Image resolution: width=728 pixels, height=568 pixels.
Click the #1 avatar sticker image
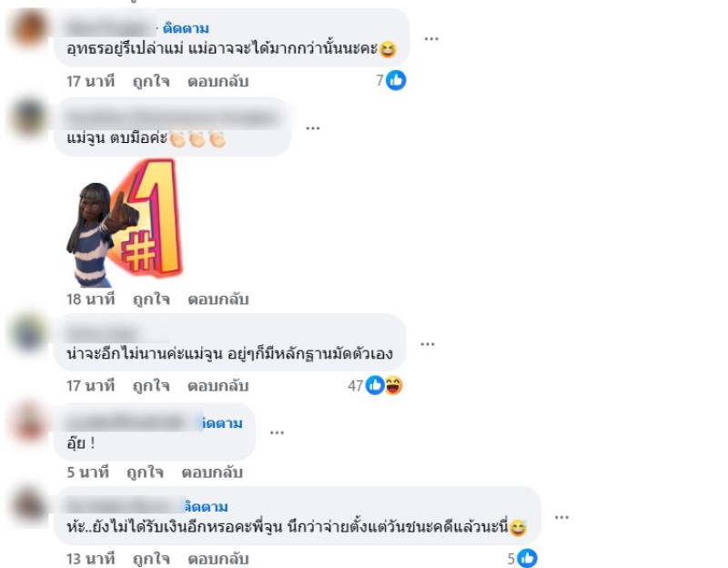pyautogui.click(x=125, y=223)
